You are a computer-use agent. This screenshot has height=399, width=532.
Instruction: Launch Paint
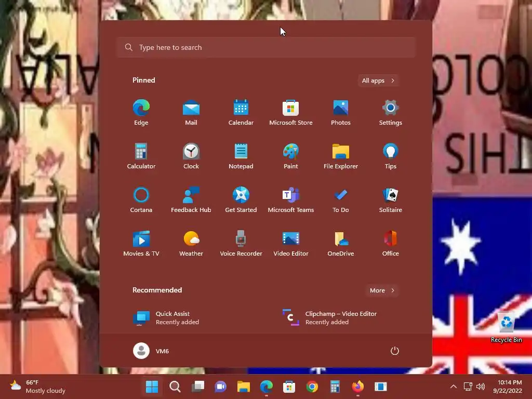pos(291,156)
